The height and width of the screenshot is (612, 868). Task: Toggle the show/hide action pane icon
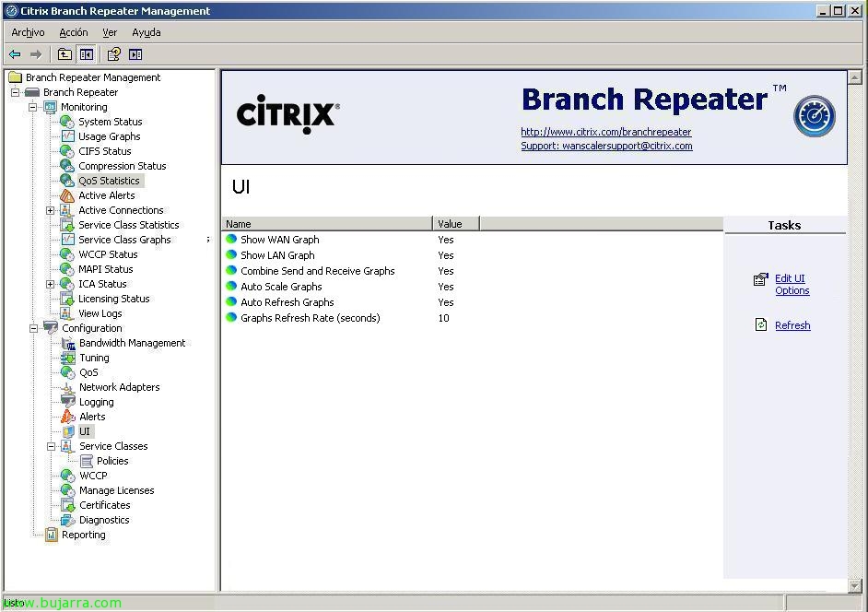click(135, 54)
